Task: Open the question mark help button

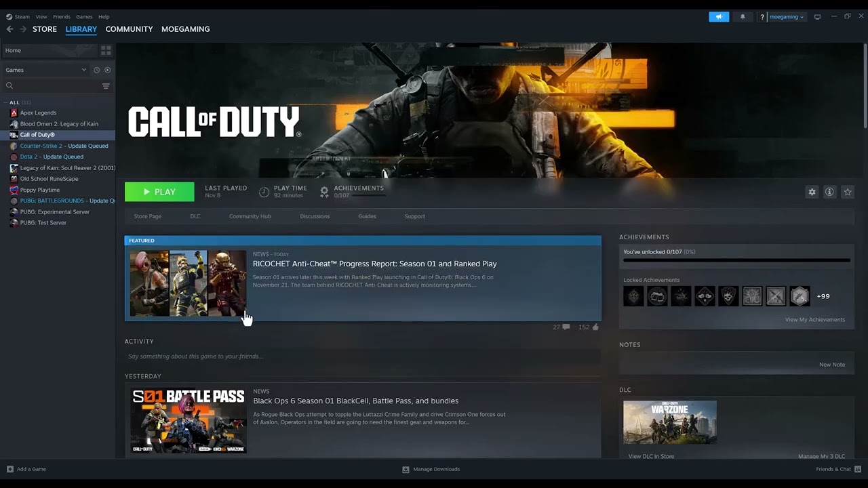Action: (762, 17)
